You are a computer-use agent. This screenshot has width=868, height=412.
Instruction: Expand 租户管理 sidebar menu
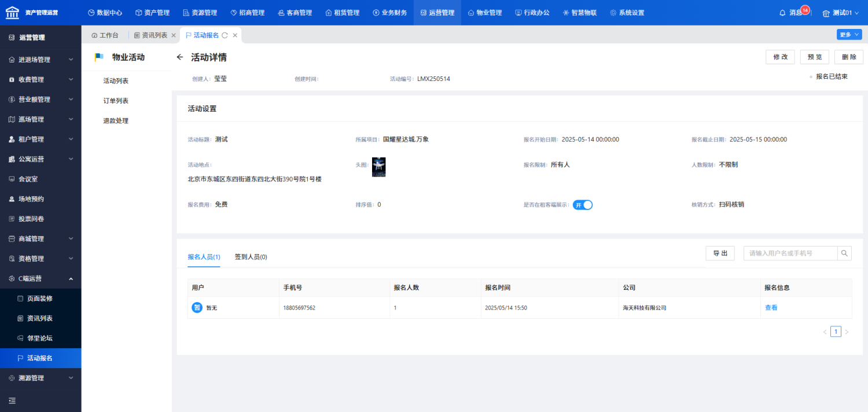(x=41, y=139)
